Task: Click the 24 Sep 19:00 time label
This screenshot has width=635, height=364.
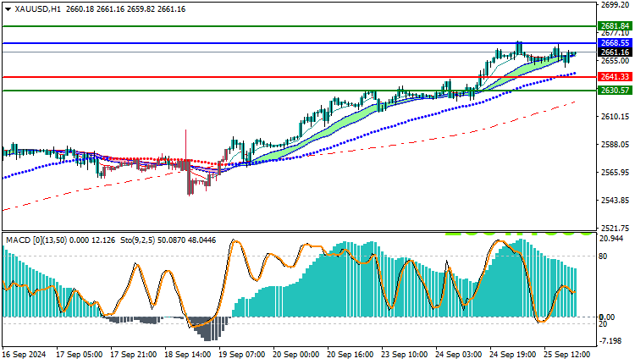Action: coord(513,355)
